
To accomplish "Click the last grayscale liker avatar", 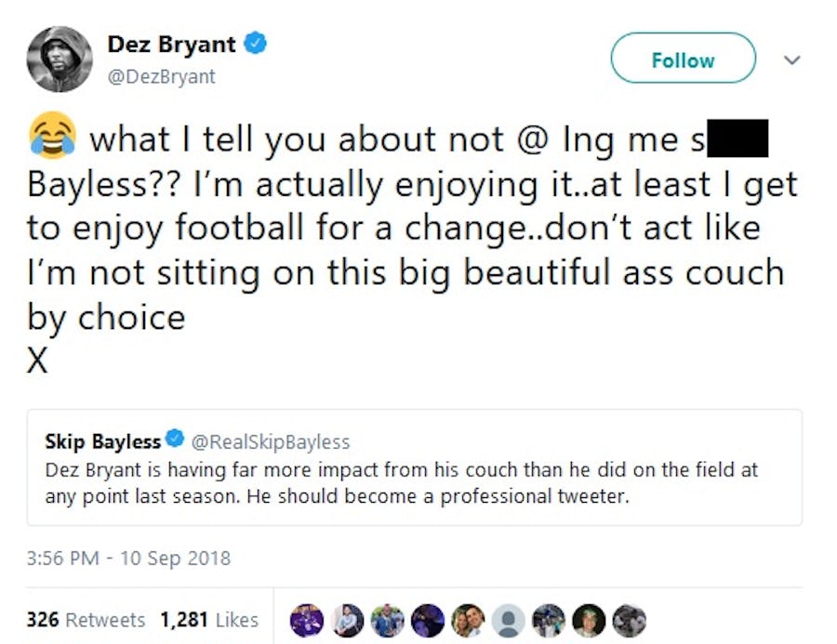I will pyautogui.click(x=629, y=620).
